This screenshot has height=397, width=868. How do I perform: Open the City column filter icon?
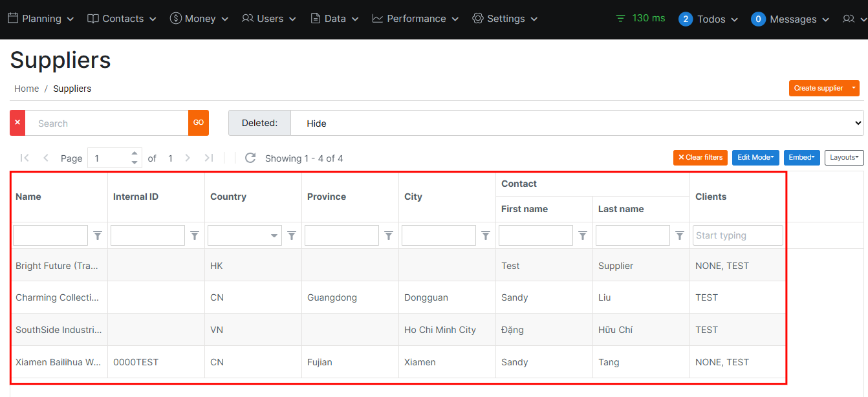486,236
